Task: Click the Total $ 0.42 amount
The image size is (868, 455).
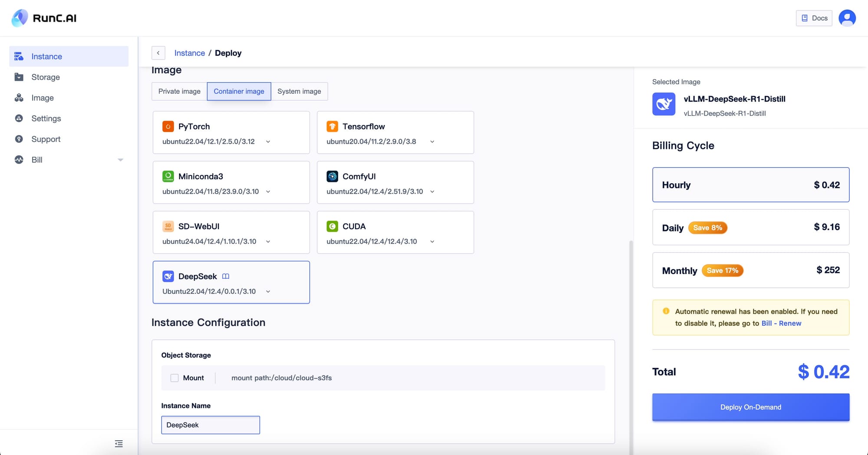Action: (823, 372)
